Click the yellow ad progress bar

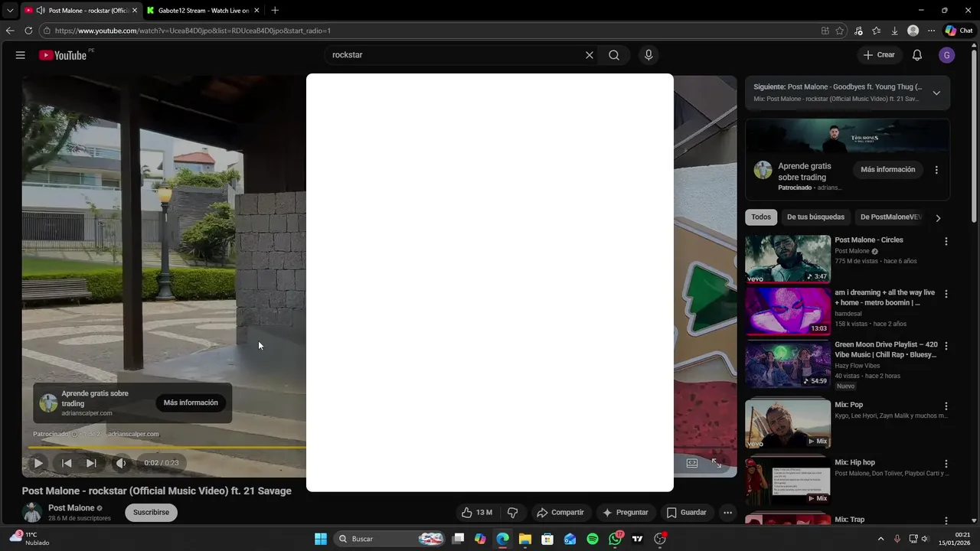click(x=167, y=448)
